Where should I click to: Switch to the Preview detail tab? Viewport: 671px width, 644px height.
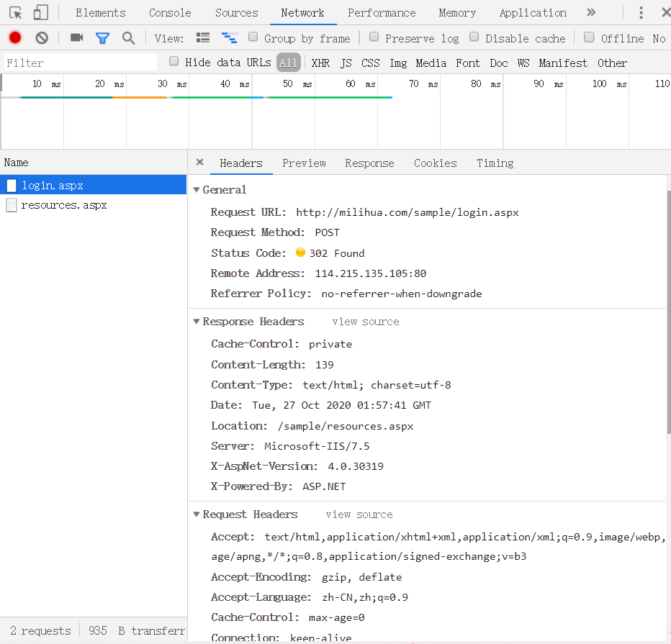click(304, 163)
